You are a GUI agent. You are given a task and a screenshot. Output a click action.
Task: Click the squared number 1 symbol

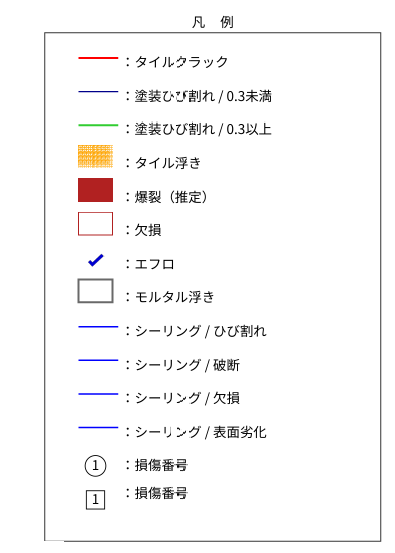tap(95, 499)
